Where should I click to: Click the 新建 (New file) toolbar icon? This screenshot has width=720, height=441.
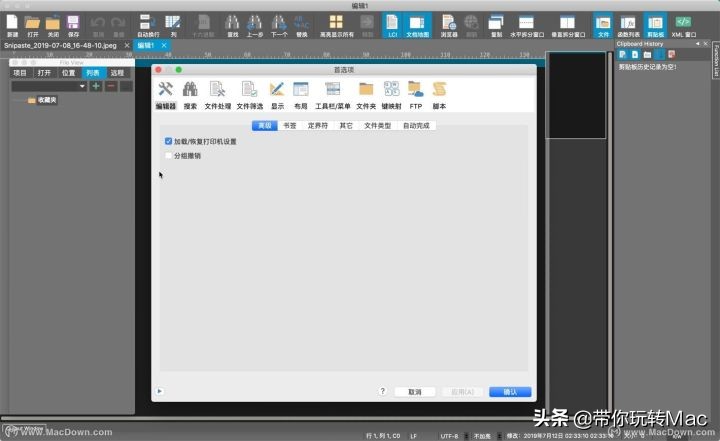(x=12, y=25)
